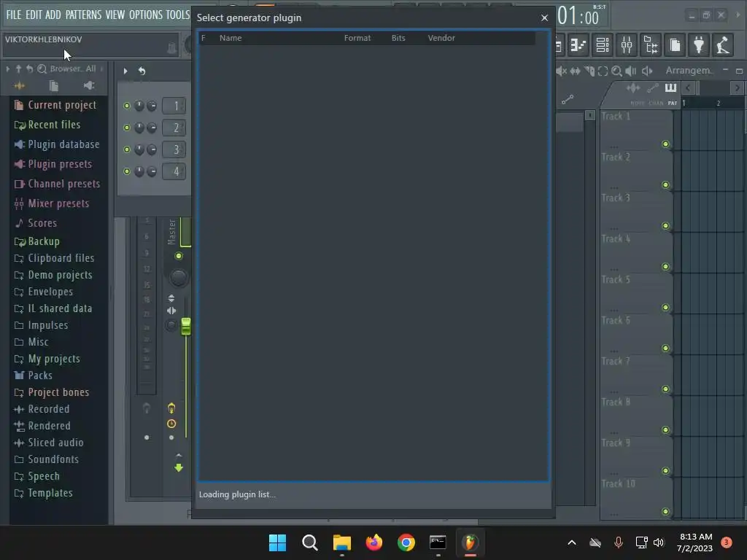The image size is (747, 560).
Task: Click the Master mixer pan knob
Action: click(x=178, y=278)
